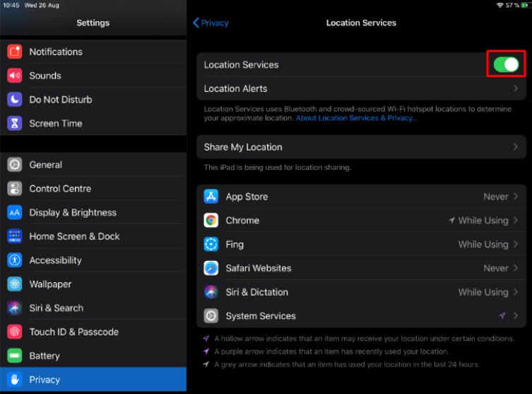Screen dimensions: 532x394
Task: Tap the Wi-Fi status icon
Action: click(500, 5)
